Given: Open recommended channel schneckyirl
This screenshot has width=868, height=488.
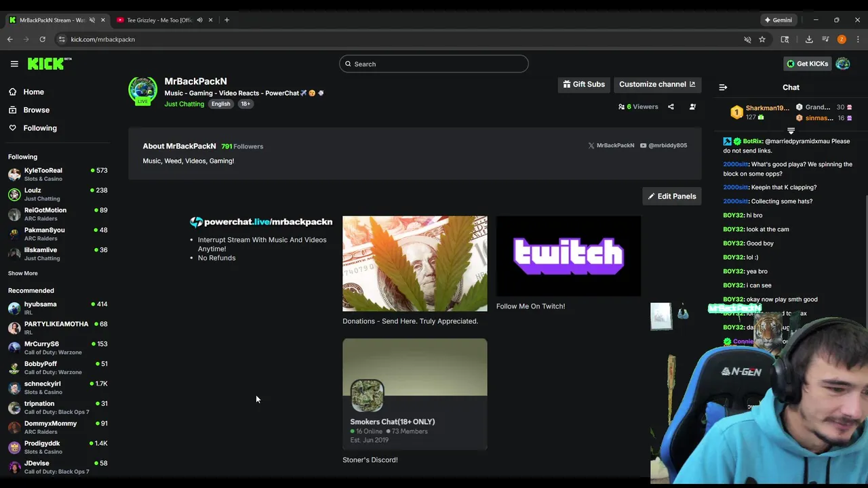Looking at the screenshot, I should [58, 388].
